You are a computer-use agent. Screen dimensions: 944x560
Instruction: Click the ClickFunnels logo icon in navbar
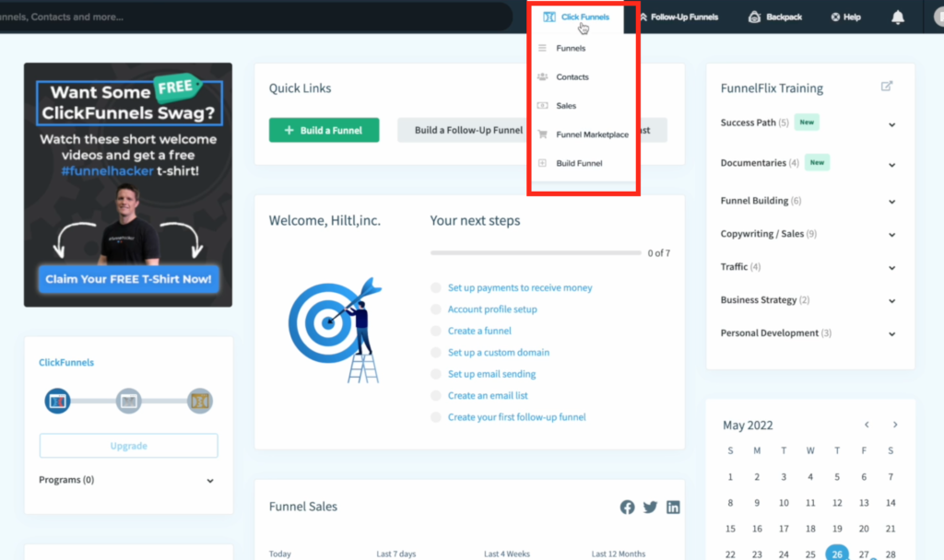tap(549, 17)
